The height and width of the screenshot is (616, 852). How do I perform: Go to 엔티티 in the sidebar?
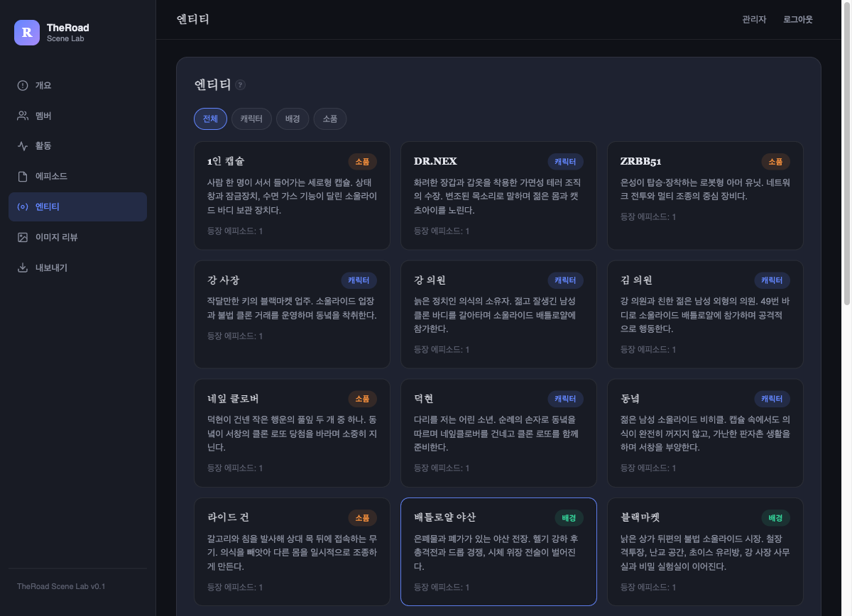[77, 207]
